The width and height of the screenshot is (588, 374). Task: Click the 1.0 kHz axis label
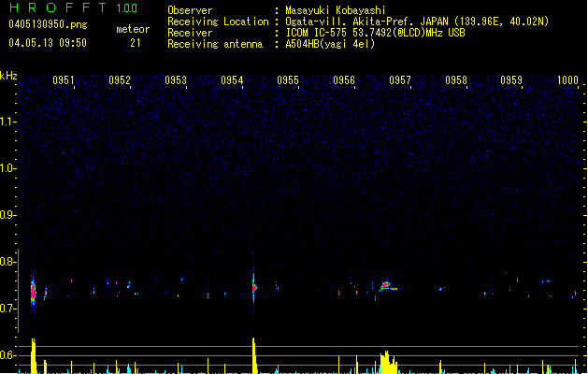7,168
